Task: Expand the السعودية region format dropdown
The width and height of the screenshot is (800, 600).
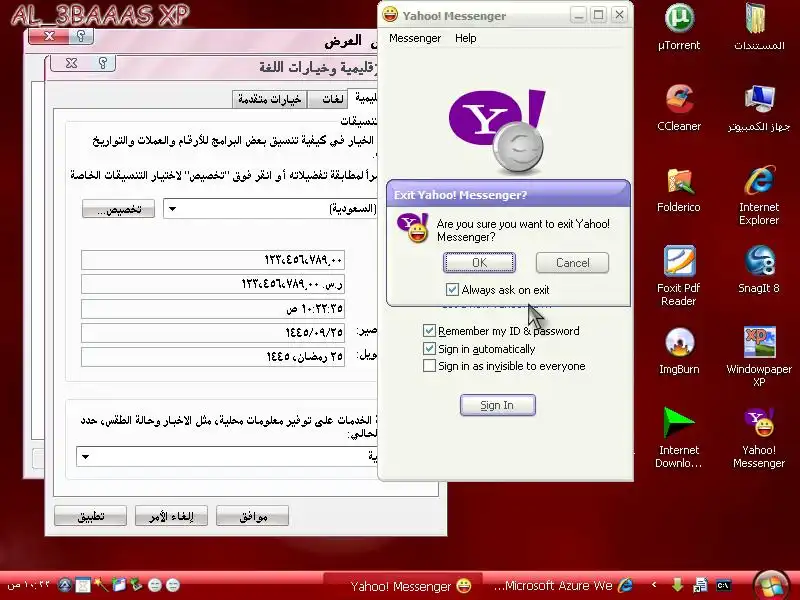Action: pyautogui.click(x=172, y=209)
